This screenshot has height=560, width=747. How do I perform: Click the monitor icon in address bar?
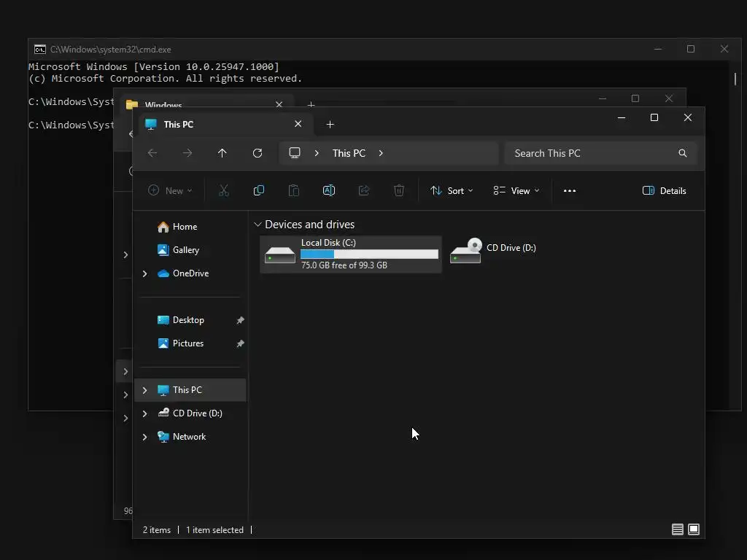click(295, 153)
